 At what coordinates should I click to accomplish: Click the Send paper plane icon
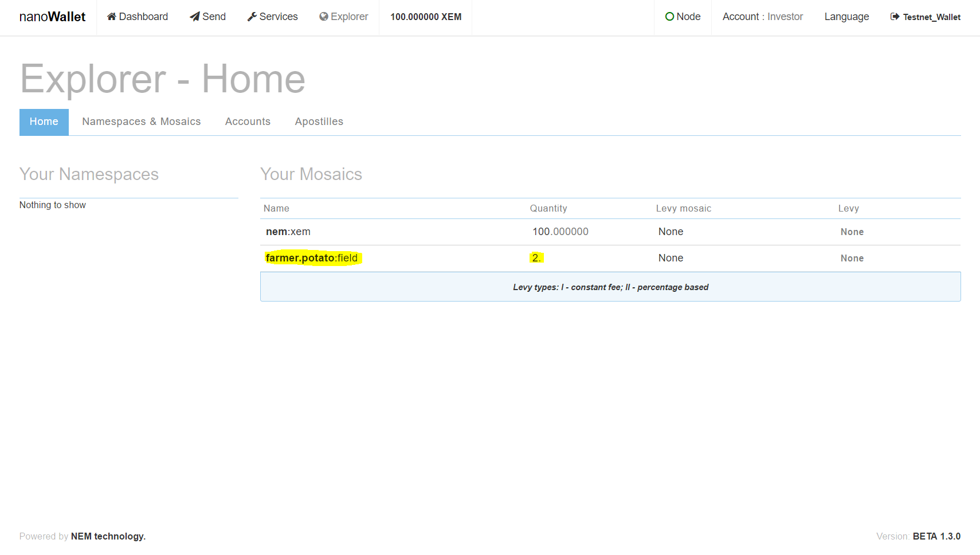pos(195,17)
